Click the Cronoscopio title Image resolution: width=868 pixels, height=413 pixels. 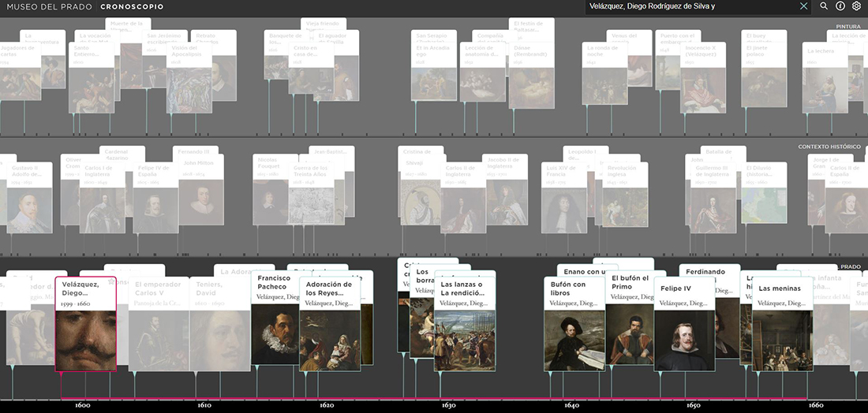click(132, 6)
